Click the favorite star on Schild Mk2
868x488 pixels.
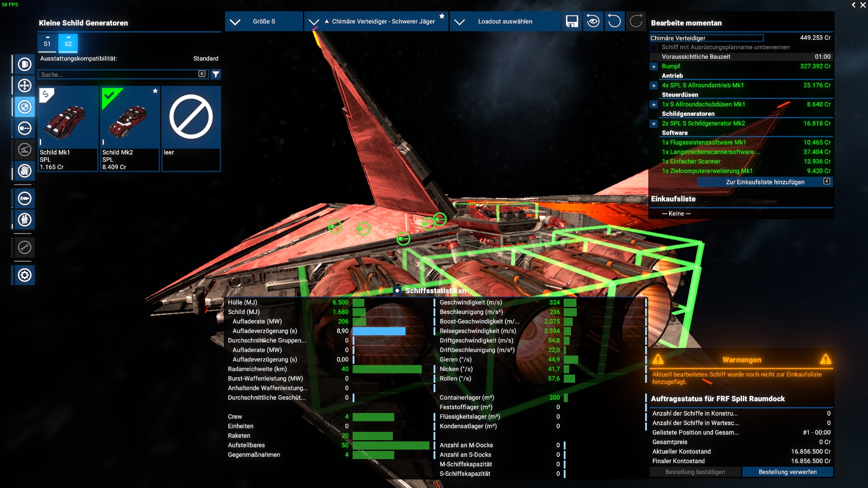(155, 91)
